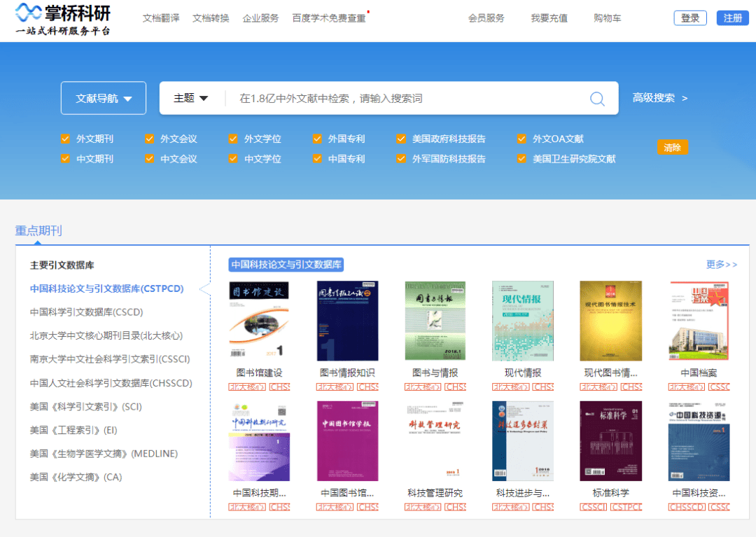Open the 中国科技期刊研究 journal cover
This screenshot has width=756, height=537.
pos(260,440)
